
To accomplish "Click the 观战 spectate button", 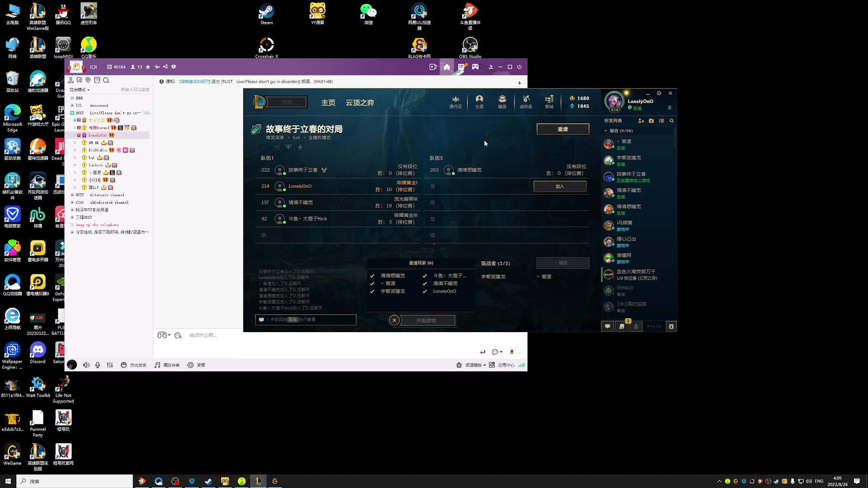I will point(563,263).
